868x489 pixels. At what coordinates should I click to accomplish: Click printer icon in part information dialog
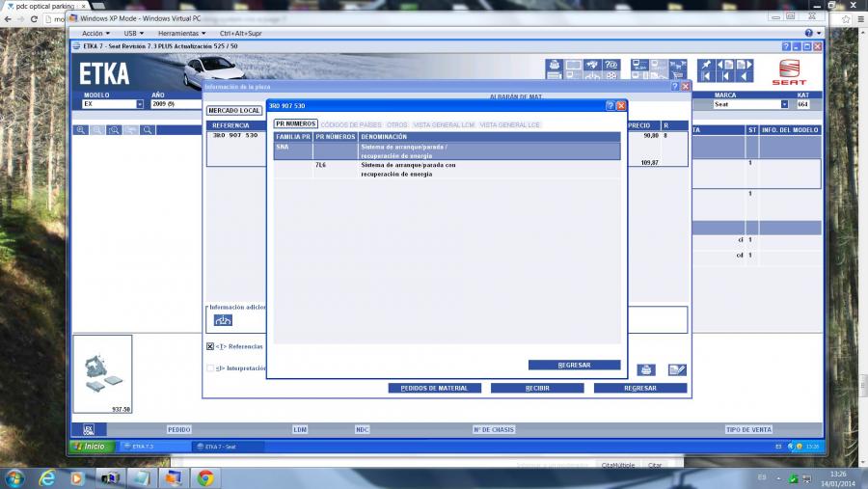(645, 369)
